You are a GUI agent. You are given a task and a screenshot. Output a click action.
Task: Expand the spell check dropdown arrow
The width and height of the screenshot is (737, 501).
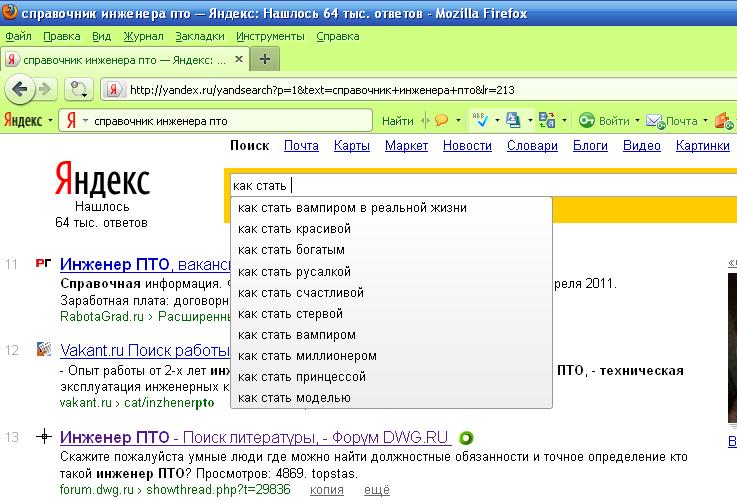[x=497, y=121]
